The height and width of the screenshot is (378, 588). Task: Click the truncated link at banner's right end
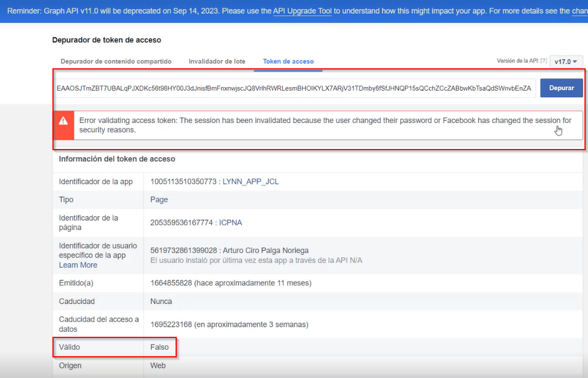[579, 11]
